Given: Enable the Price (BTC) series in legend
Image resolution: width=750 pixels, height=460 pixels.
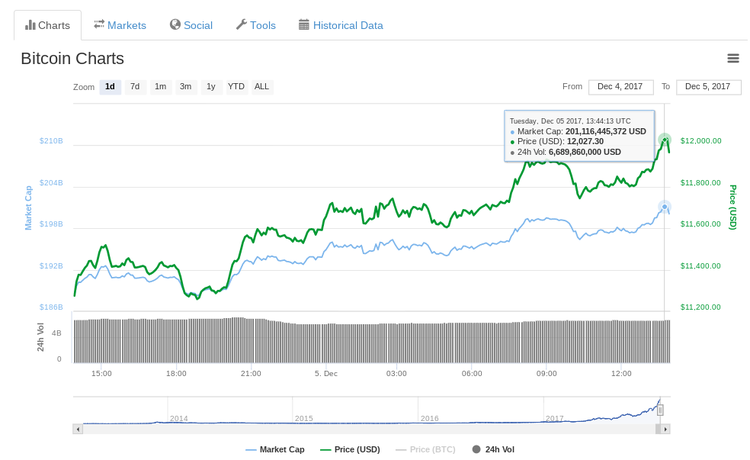Looking at the screenshot, I should pyautogui.click(x=426, y=449).
